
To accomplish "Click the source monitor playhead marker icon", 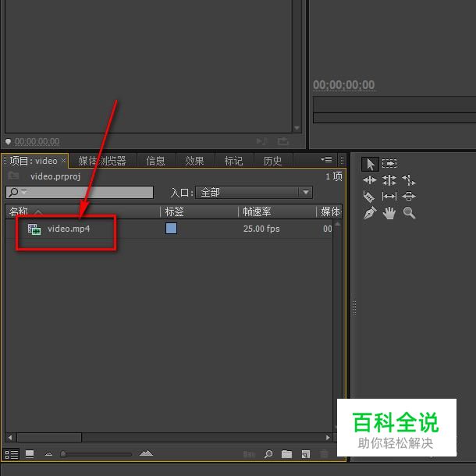I will pyautogui.click(x=9, y=141).
